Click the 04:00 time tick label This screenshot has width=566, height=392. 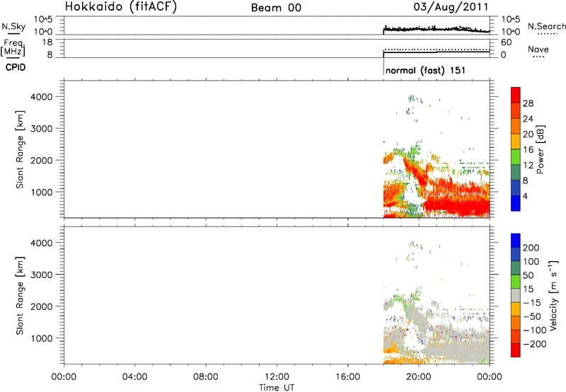pos(134,377)
